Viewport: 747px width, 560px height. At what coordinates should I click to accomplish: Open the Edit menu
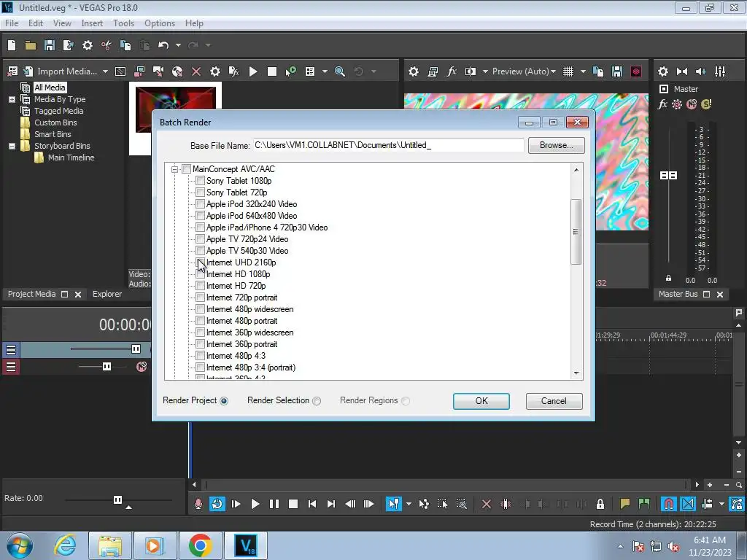click(36, 23)
